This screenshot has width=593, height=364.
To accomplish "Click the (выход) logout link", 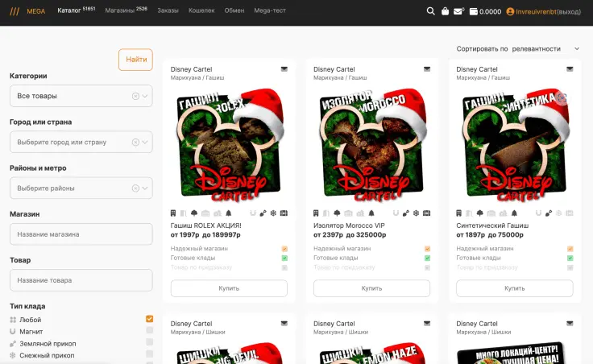I will [x=569, y=11].
